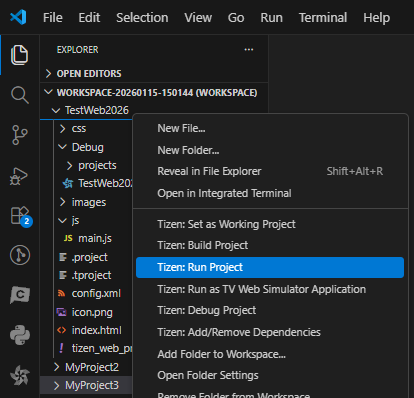Expand the css folder

(62, 129)
